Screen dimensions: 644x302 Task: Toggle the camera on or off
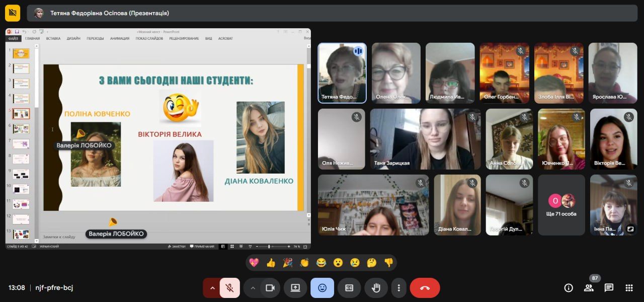[270, 288]
